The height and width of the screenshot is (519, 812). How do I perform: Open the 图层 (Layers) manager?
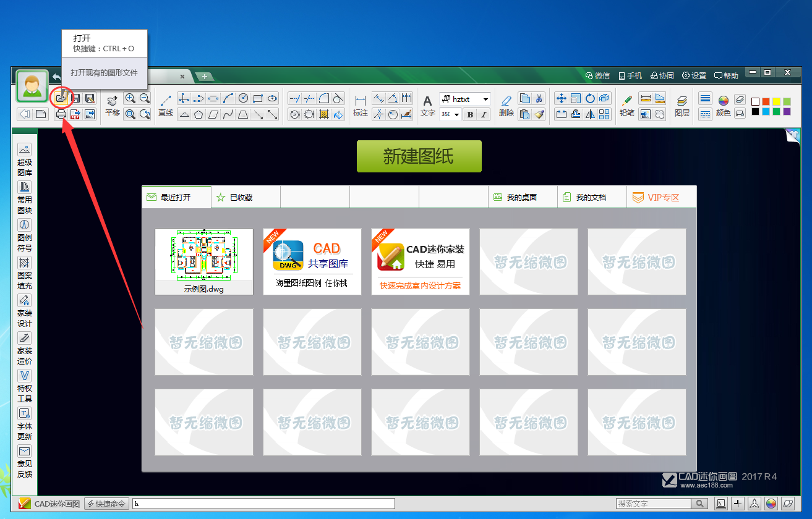pyautogui.click(x=682, y=102)
